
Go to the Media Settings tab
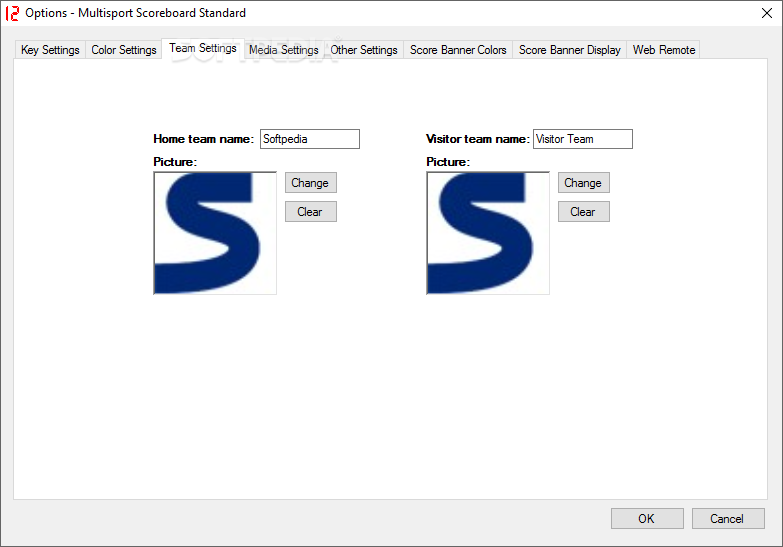click(x=284, y=50)
